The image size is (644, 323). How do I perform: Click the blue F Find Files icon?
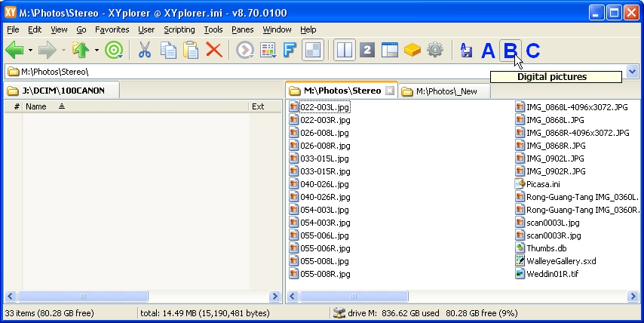(290, 51)
